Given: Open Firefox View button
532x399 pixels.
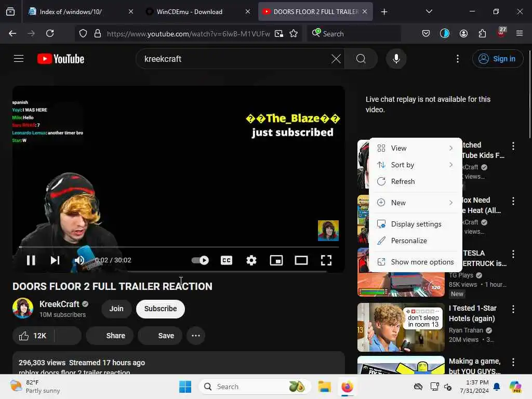Looking at the screenshot, I should [x=10, y=12].
